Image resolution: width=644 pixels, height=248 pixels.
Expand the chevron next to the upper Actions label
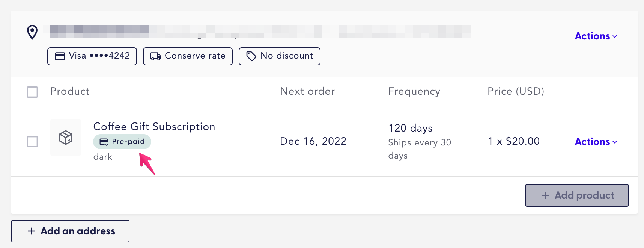tap(614, 36)
